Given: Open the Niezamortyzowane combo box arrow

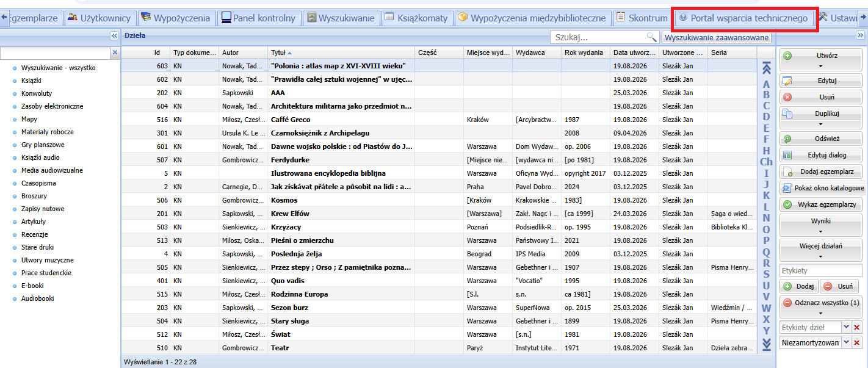Looking at the screenshot, I should [847, 343].
